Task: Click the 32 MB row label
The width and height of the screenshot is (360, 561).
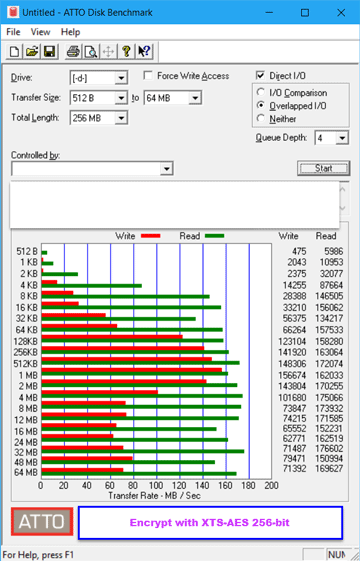Action: click(x=26, y=452)
